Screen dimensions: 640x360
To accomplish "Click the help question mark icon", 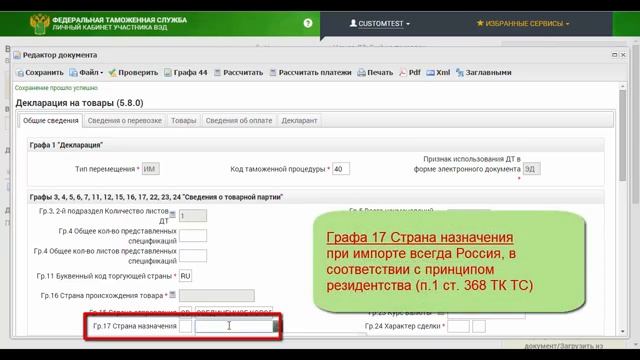I will click(x=308, y=23).
